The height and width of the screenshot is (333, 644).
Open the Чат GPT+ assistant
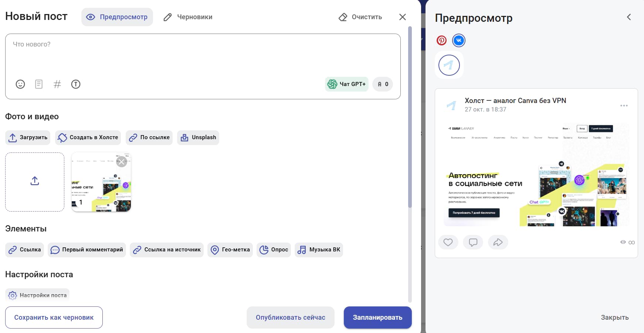346,84
